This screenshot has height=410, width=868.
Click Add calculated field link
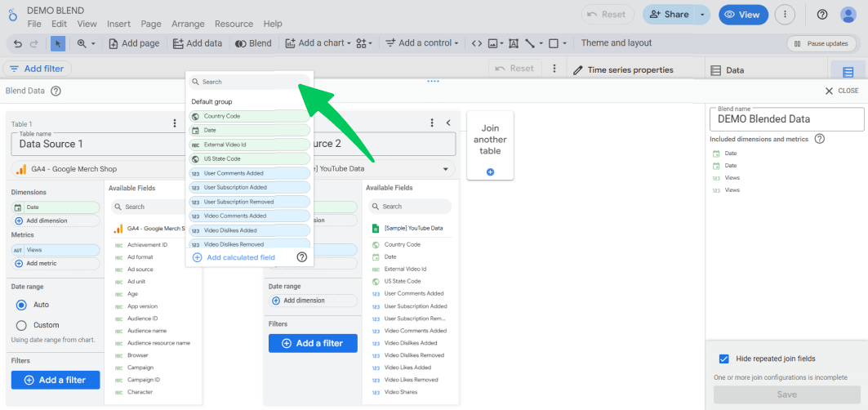coord(240,257)
